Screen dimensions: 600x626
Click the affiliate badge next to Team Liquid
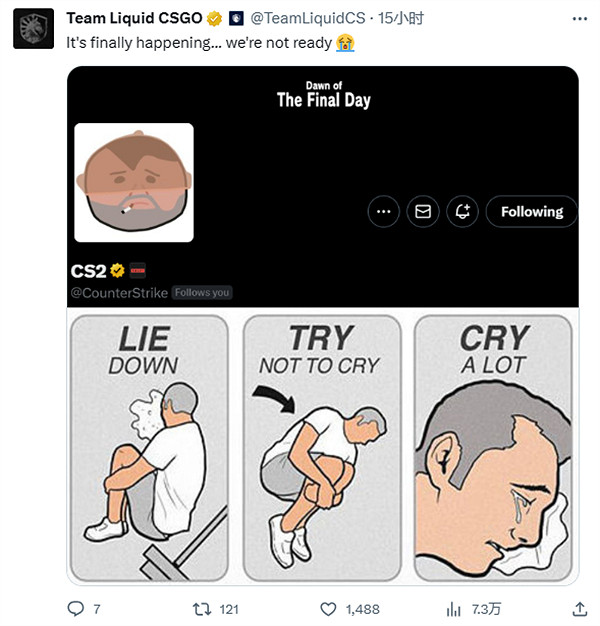tap(236, 19)
